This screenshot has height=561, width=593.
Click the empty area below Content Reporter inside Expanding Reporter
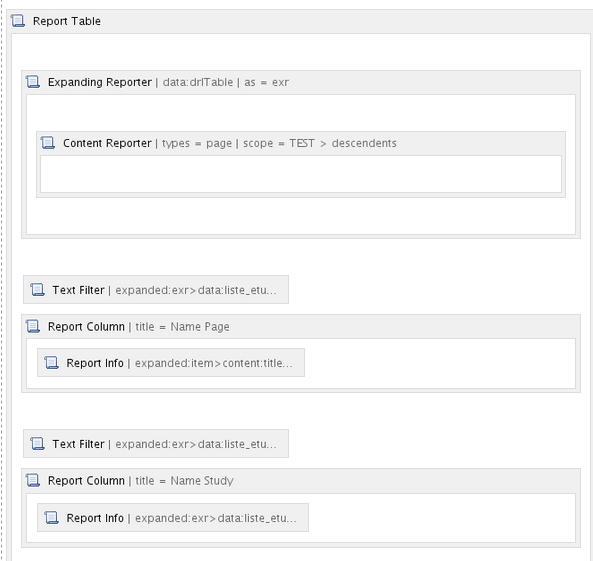click(x=301, y=216)
